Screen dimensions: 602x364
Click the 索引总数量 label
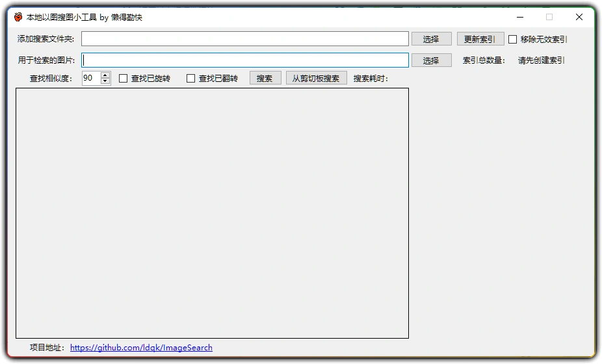484,60
